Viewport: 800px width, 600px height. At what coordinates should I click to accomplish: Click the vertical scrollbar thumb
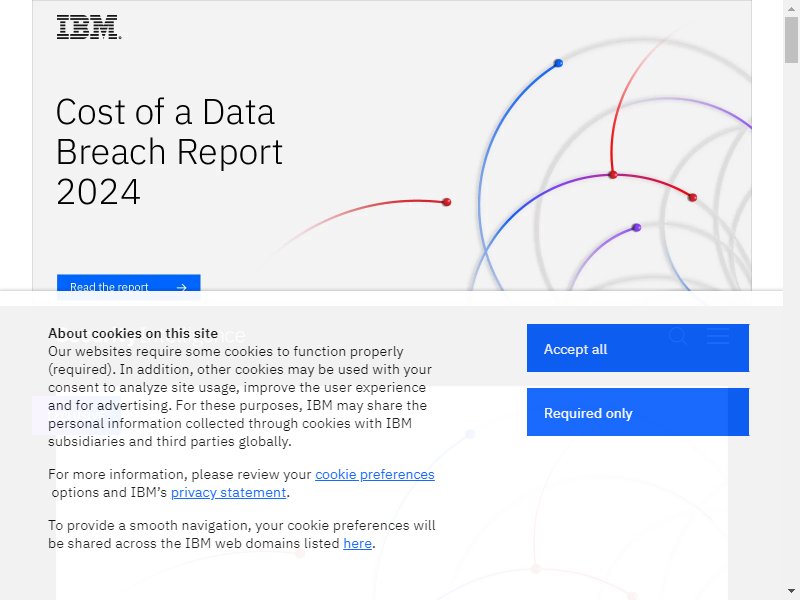(791, 40)
